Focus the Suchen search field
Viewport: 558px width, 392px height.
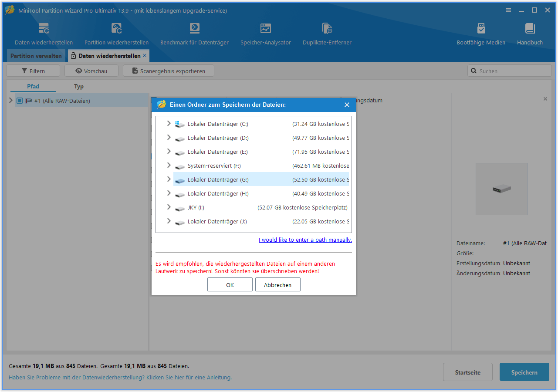pos(510,71)
